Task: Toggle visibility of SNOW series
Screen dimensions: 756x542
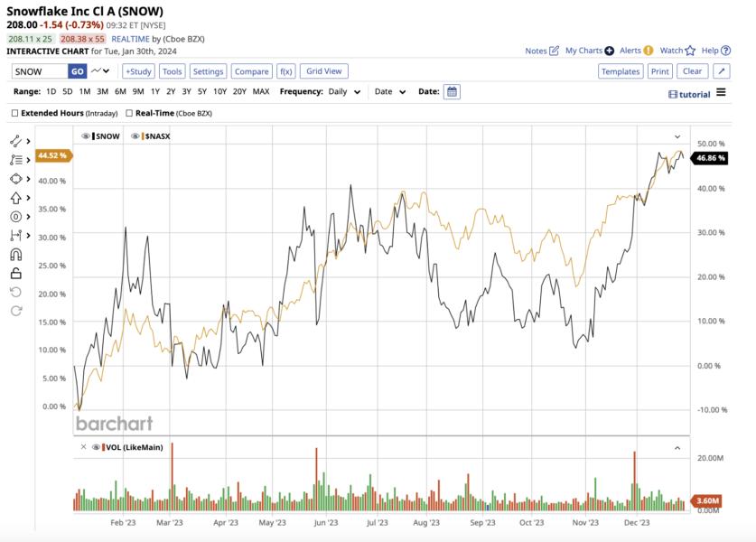Action: click(x=85, y=136)
